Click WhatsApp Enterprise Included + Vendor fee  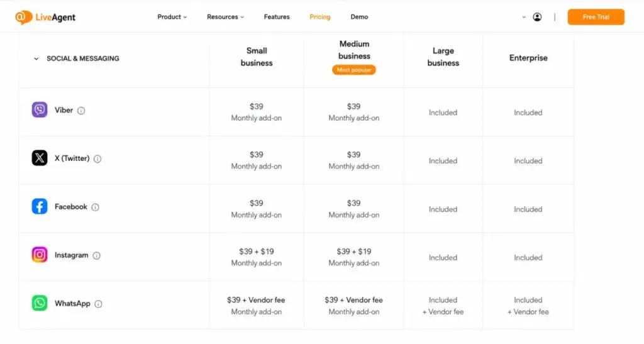pos(528,306)
